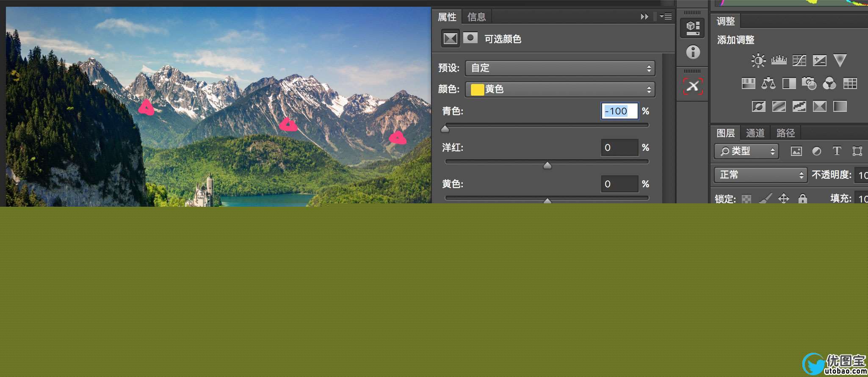Click the 黄色 percentage value field
Viewport: 868px width, 377px height.
coord(619,184)
